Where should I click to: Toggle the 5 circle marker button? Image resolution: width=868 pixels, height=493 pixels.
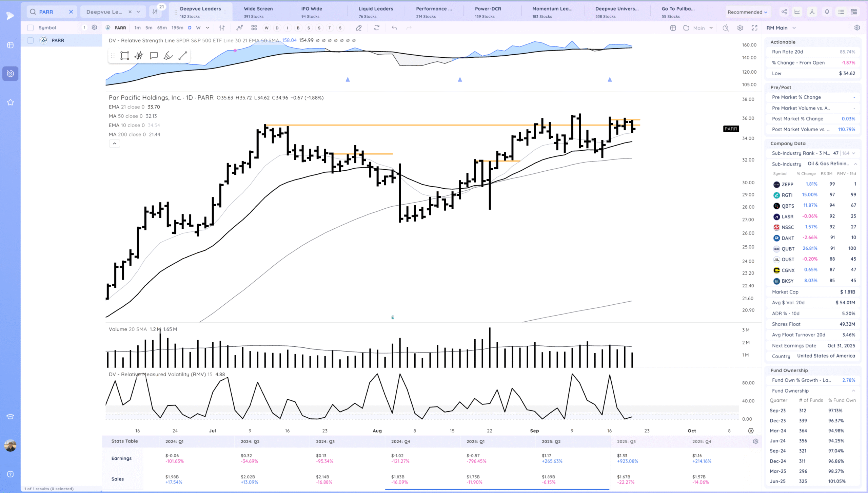pyautogui.click(x=340, y=28)
